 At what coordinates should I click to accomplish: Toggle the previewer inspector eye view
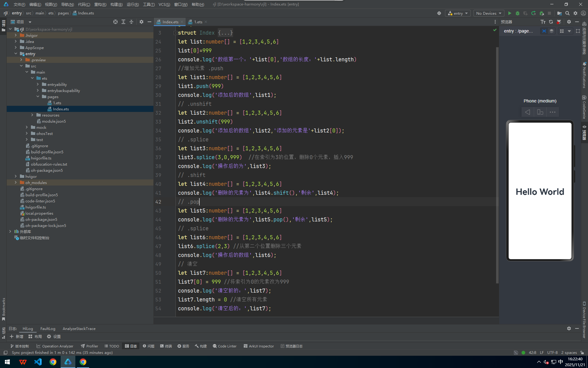click(544, 31)
